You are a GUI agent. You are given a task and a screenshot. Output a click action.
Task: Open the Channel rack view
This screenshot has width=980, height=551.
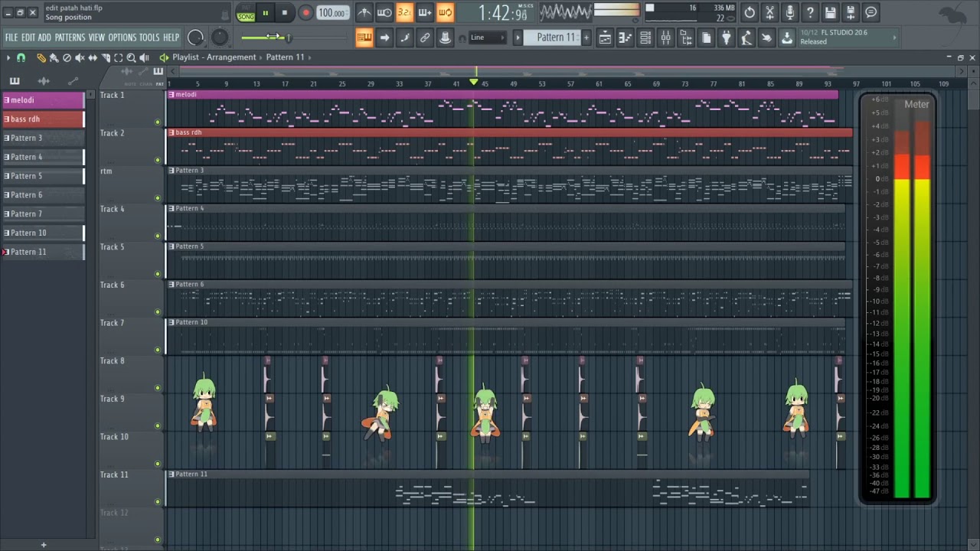645,37
